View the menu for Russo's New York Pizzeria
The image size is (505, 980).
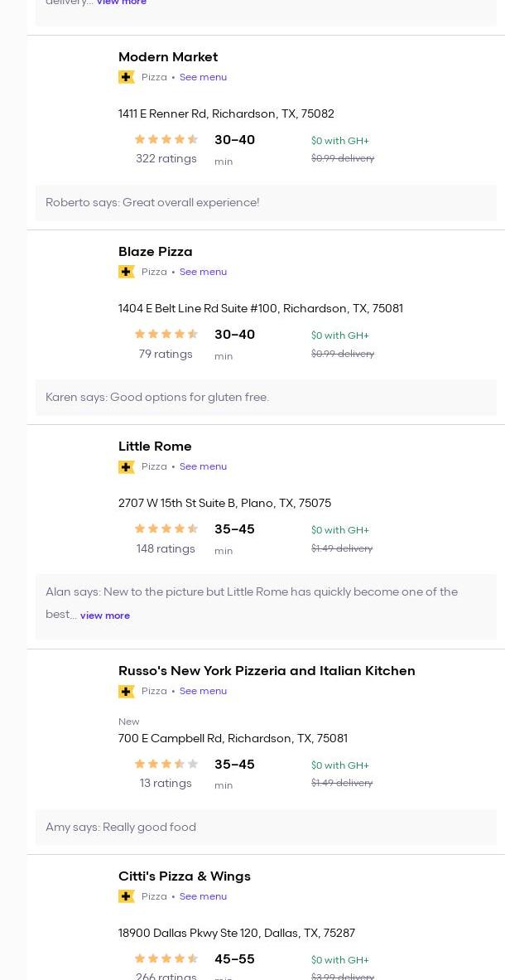click(203, 691)
